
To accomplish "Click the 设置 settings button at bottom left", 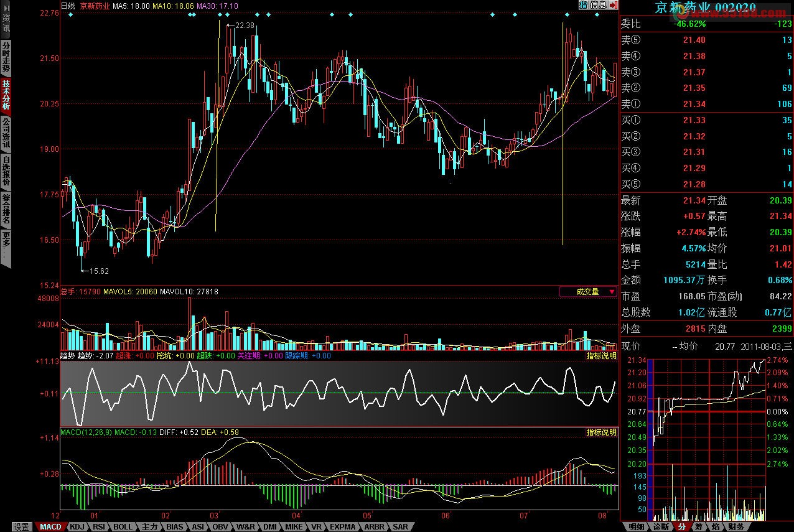I will 22,527.
